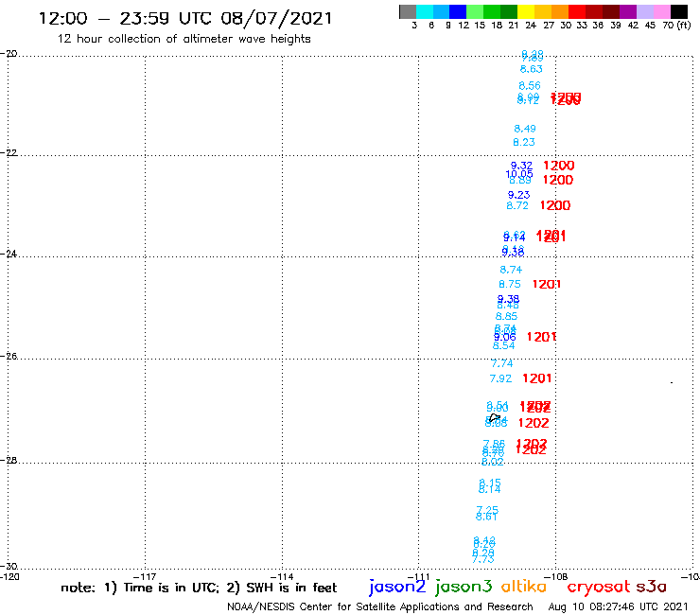The height and width of the screenshot is (615, 700).
Task: Click the 'jason3' satellite legend label
Action: pos(464,587)
